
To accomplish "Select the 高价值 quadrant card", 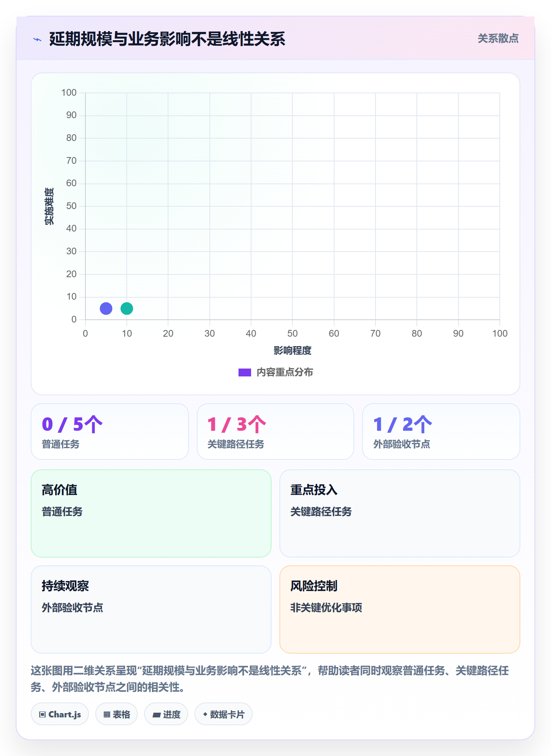I will point(151,513).
